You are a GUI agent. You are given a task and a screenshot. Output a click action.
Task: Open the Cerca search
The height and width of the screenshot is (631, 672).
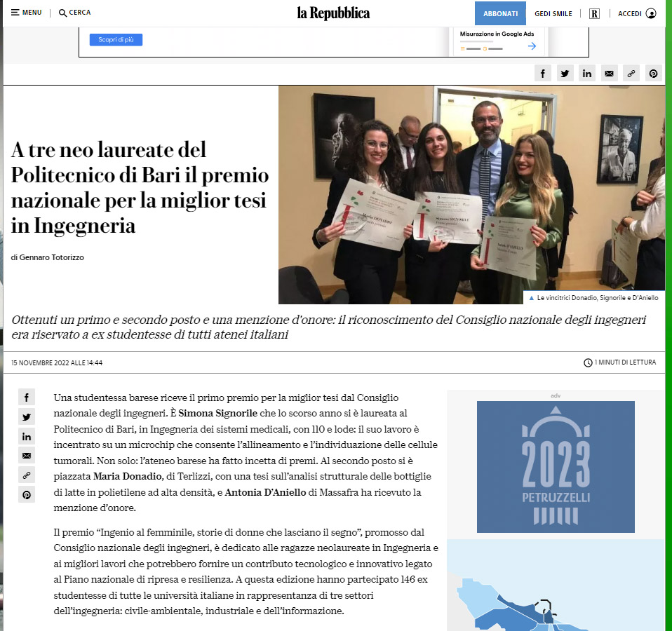tap(74, 13)
